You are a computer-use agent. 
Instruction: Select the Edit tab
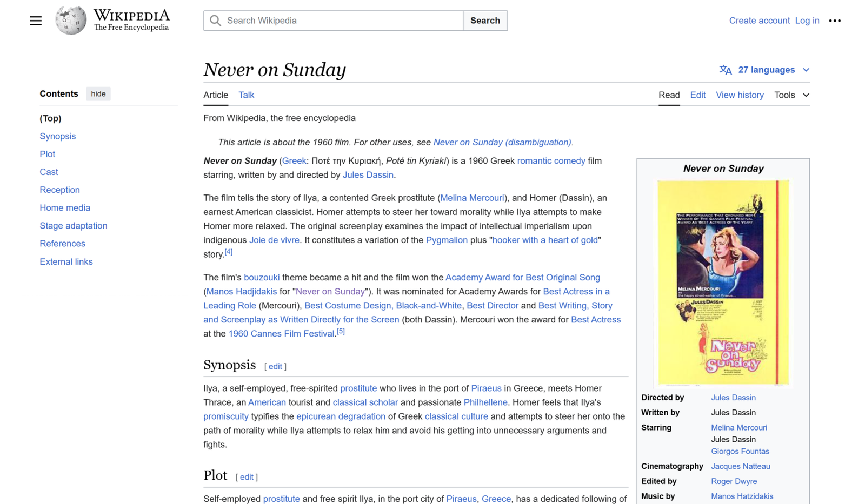pyautogui.click(x=697, y=95)
